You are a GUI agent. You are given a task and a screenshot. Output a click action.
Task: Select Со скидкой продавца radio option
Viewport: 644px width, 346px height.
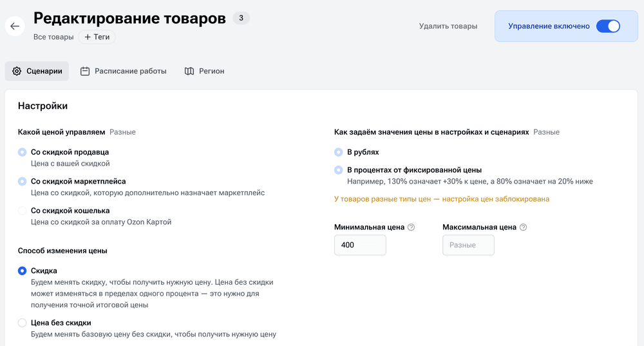pos(22,152)
